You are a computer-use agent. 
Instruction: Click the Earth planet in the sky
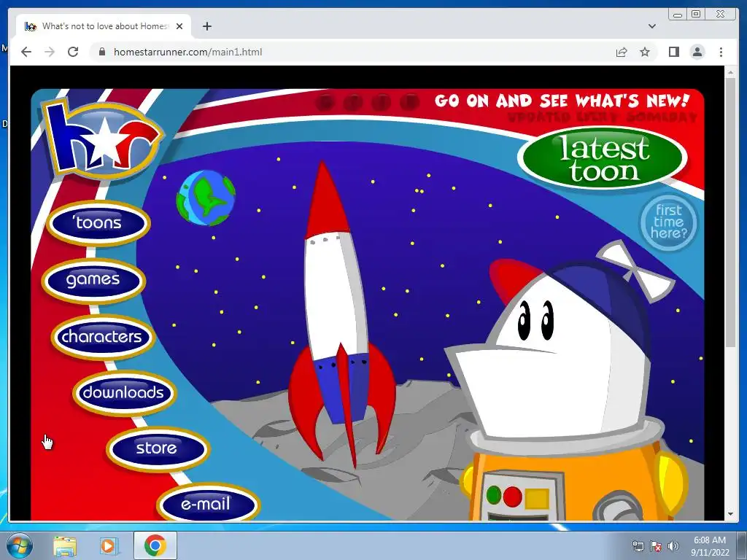[206, 198]
